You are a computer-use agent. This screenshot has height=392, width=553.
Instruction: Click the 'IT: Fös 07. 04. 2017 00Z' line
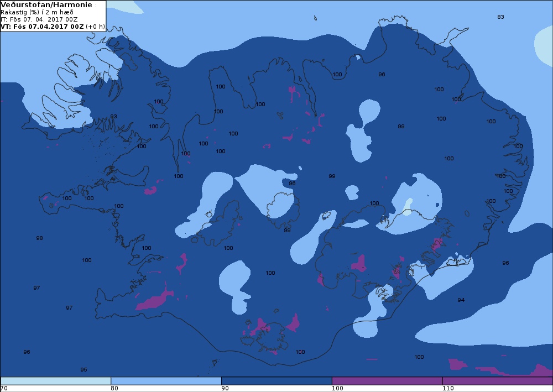(39, 19)
